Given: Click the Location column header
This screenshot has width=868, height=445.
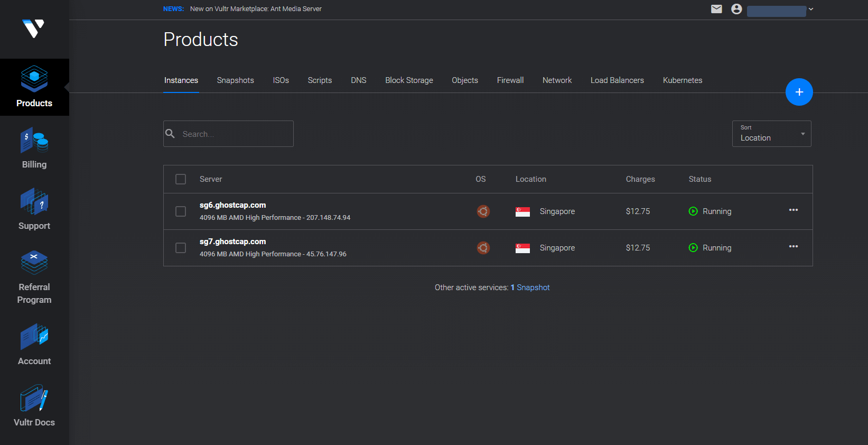Looking at the screenshot, I should 531,179.
